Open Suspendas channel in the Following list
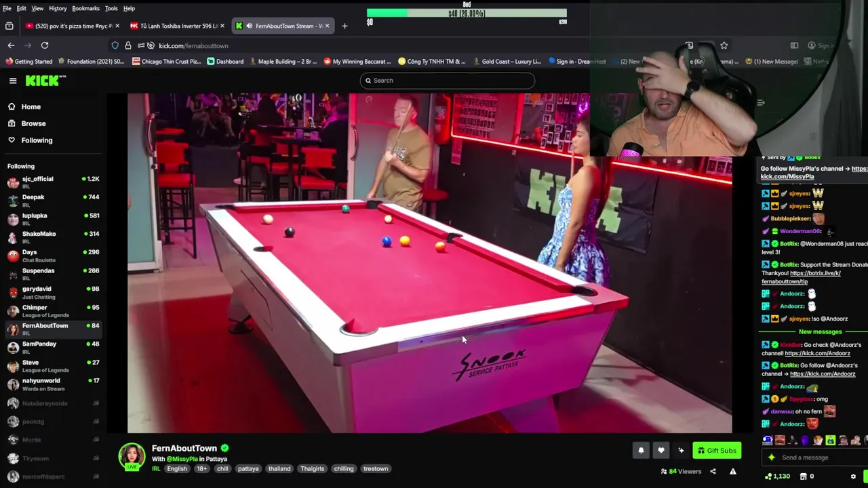The height and width of the screenshot is (488, 868). pos(53,273)
